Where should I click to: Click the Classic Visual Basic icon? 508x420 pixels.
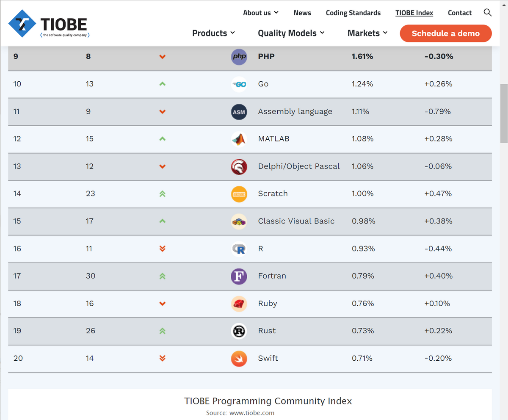[239, 221]
